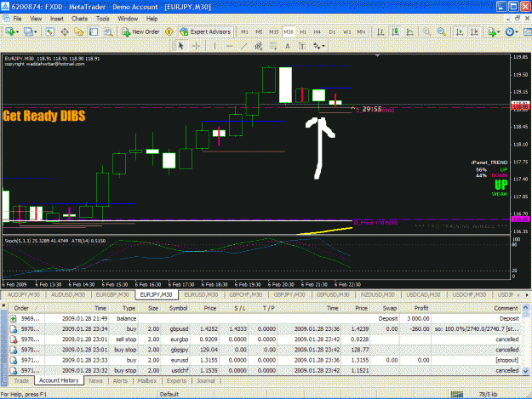Click the Zoom In magnifier icon

[x=426, y=31]
